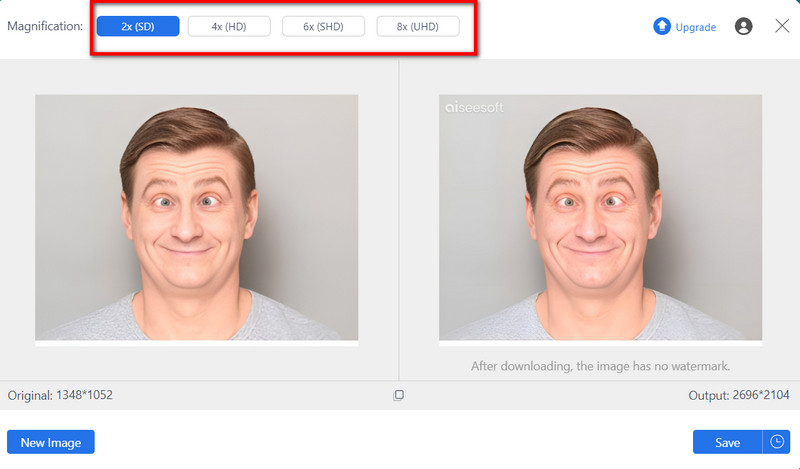Close the upscaler window with X
The height and width of the screenshot is (469, 800).
[x=782, y=26]
